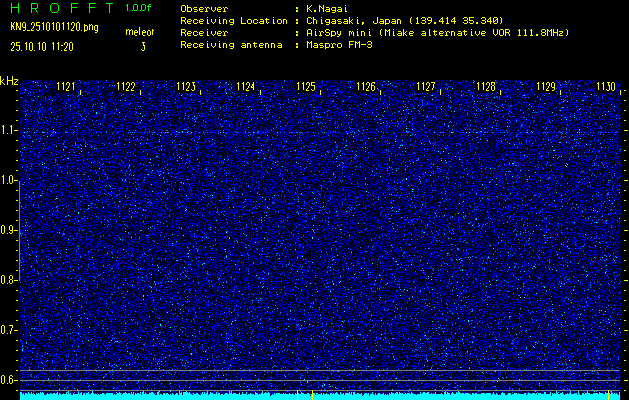Click the 1123 time marker
The width and height of the screenshot is (629, 400).
click(x=186, y=88)
